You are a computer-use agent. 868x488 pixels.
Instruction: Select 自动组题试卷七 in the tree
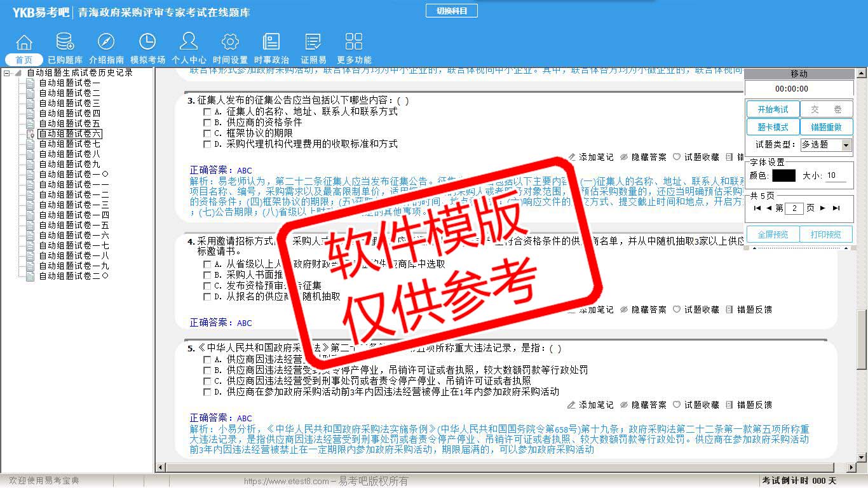(69, 144)
